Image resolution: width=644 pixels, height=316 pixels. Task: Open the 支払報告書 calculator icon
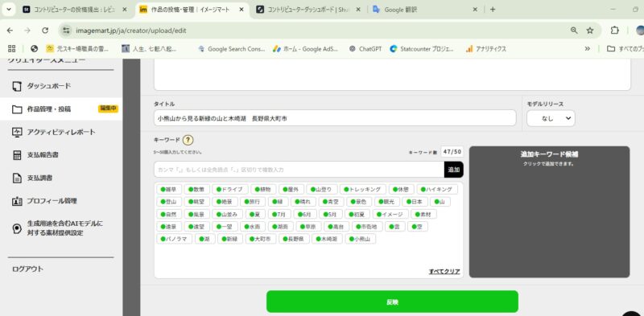pyautogui.click(x=17, y=155)
